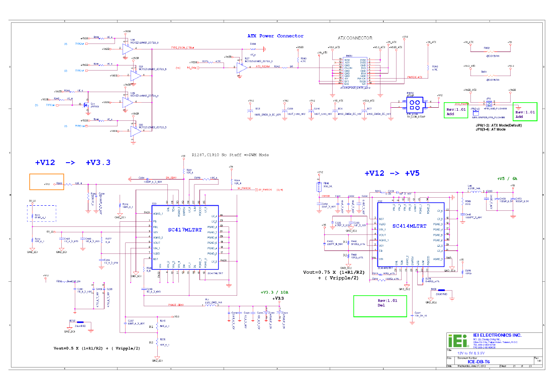Click document number 'ICE-DB-T6'
Viewport: 555px width, 392px height.
(x=478, y=362)
